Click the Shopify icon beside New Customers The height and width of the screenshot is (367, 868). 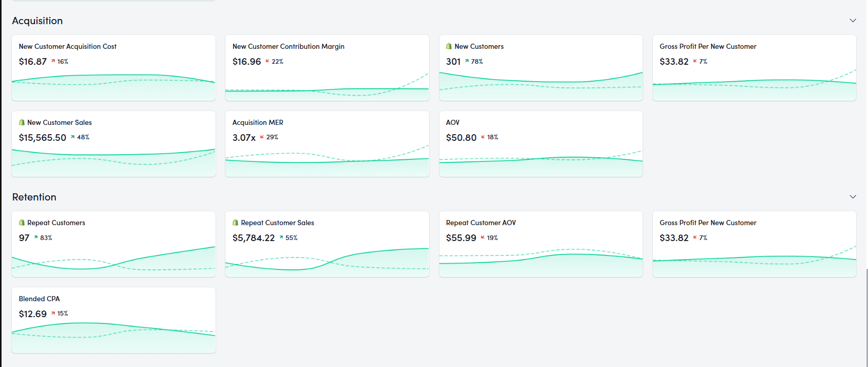click(449, 46)
